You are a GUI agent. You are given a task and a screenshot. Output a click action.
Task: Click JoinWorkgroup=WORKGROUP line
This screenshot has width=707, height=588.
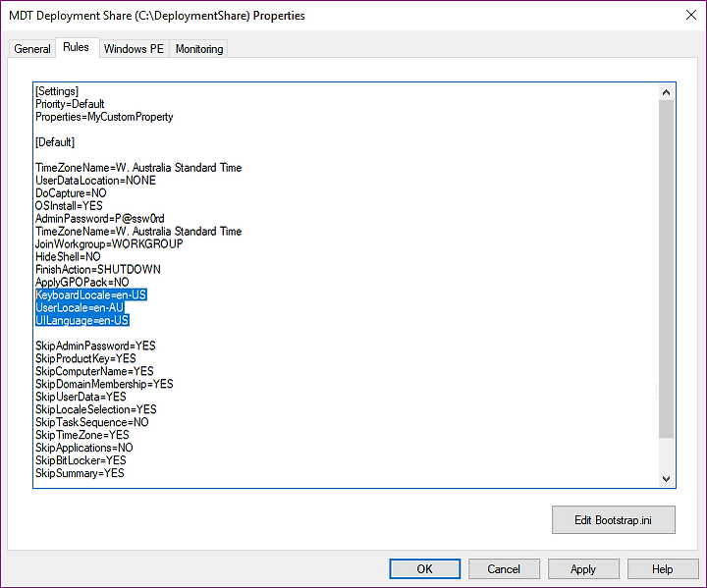pos(109,244)
